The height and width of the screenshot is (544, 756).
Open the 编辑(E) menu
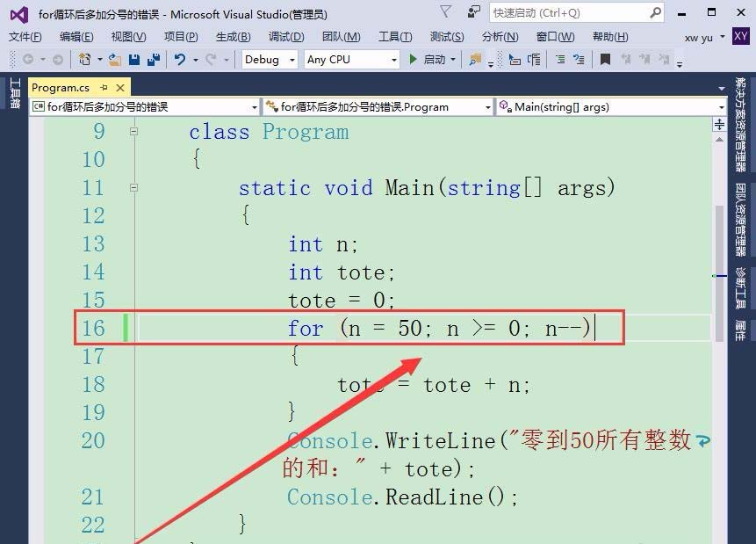pyautogui.click(x=76, y=37)
